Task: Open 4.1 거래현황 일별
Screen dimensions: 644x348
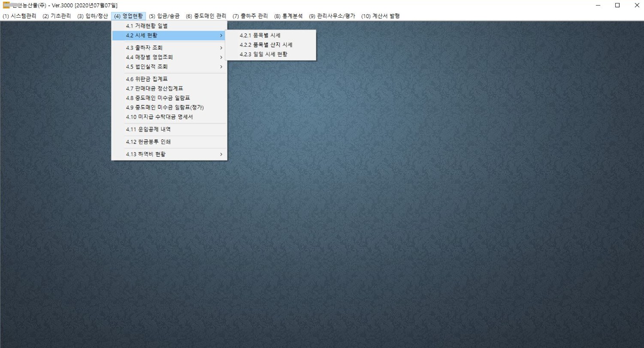Action: 146,26
